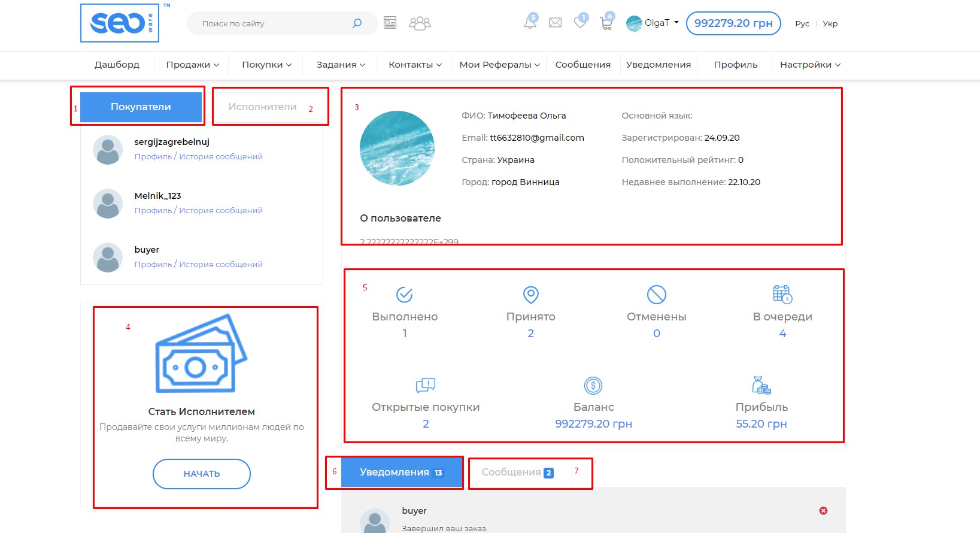Open the news page icon beside search

click(x=390, y=23)
